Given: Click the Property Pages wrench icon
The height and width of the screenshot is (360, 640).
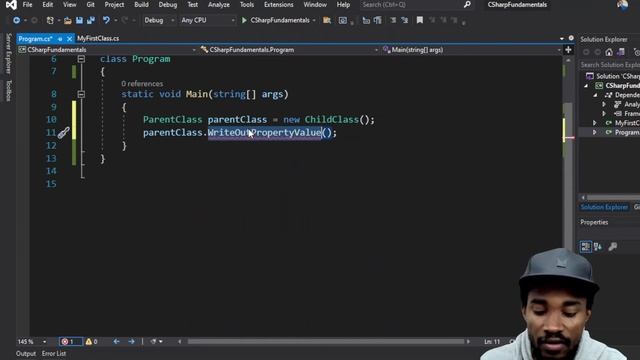Looking at the screenshot, I should tap(613, 247).
